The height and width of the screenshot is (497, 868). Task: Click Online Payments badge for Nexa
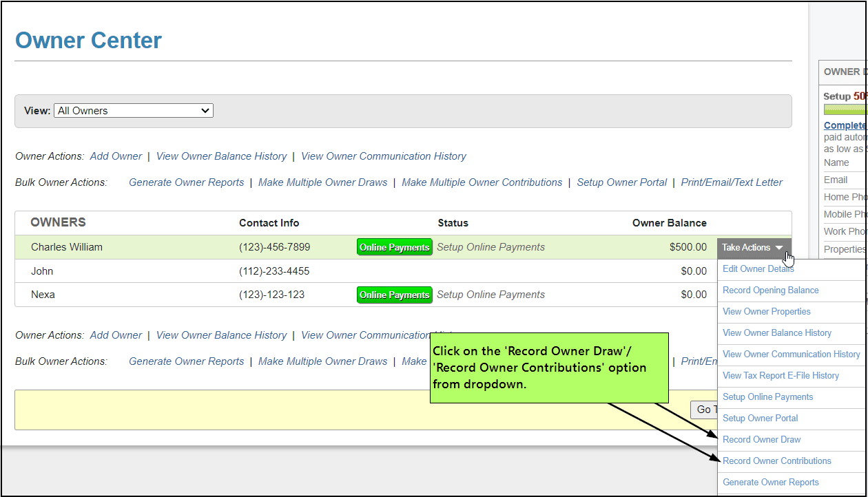pyautogui.click(x=394, y=295)
